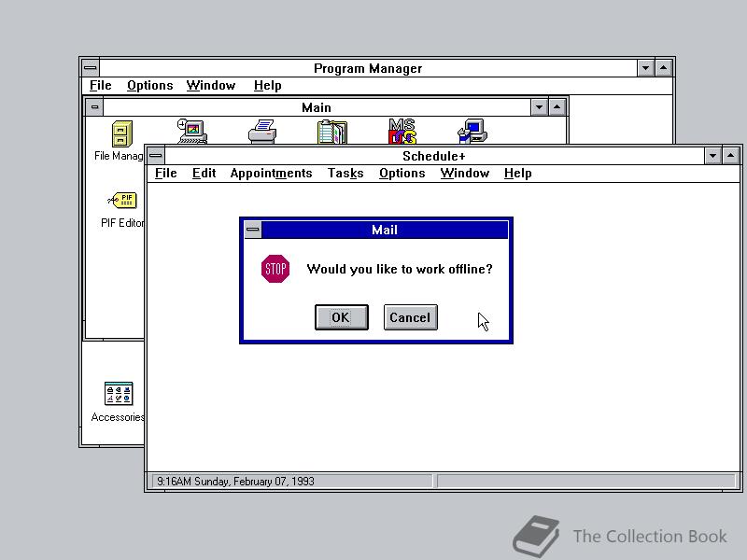
Task: Open the Schedule+ Options menu
Action: pos(402,173)
